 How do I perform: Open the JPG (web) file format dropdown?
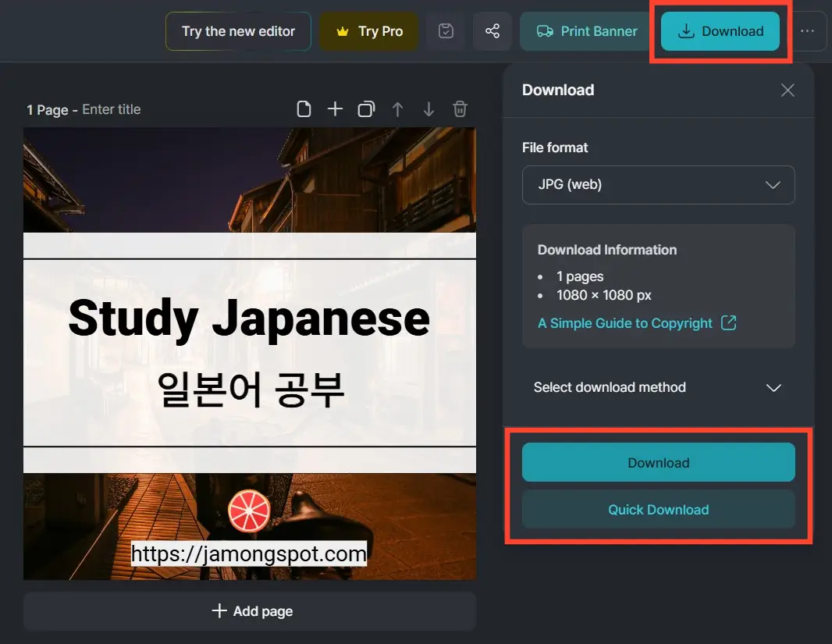pos(658,185)
